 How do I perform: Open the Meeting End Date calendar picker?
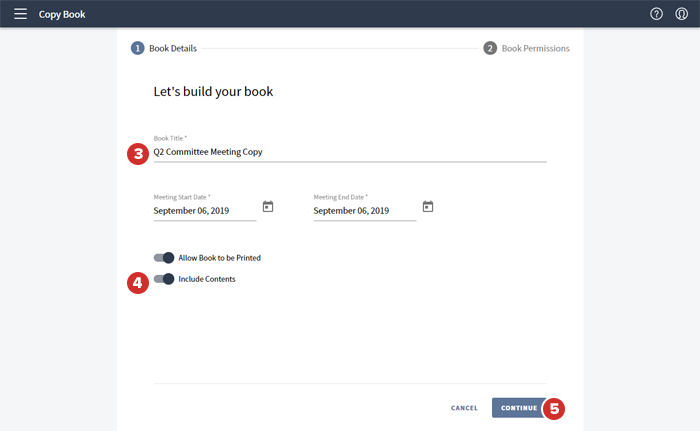[x=428, y=207]
